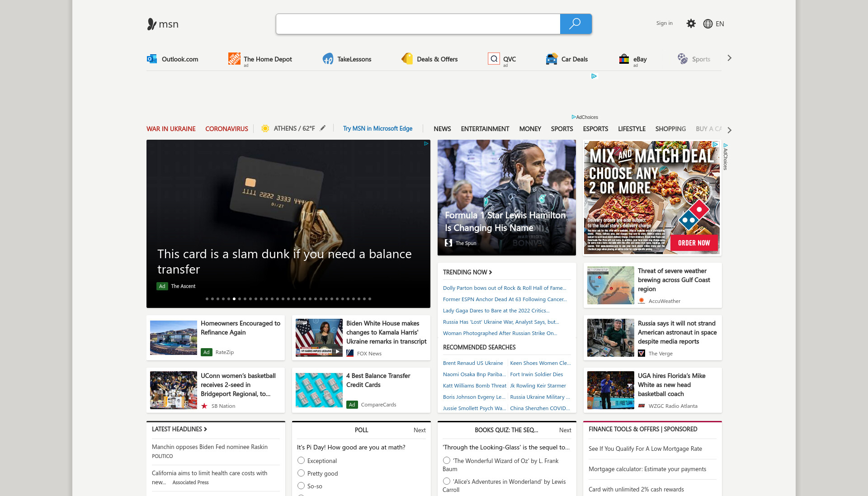
Task: Open severe weather Gulf Coast map thumbnail
Action: [x=611, y=285]
